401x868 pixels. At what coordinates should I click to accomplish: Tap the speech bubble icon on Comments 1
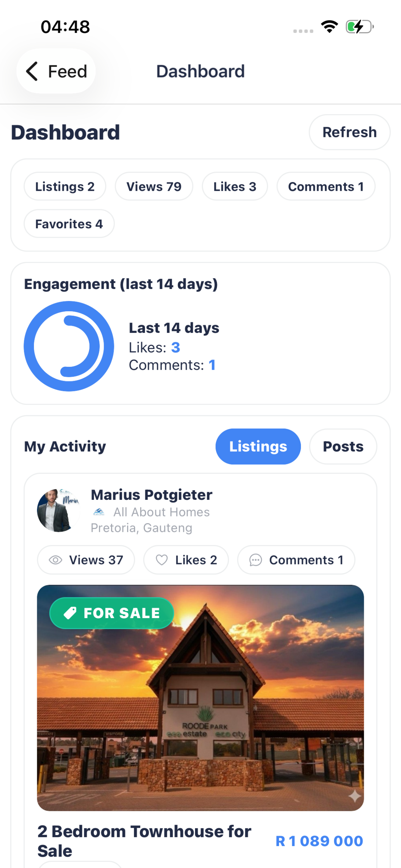(x=255, y=560)
